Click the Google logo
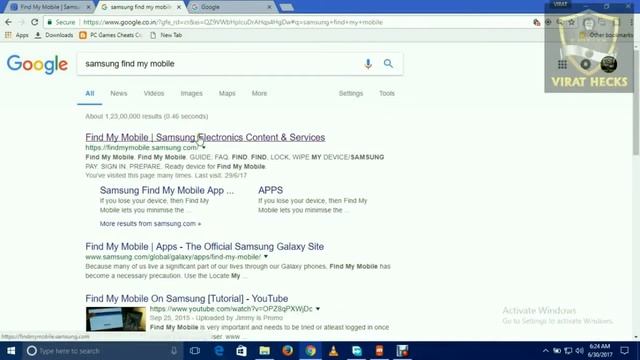Screen dimensions: 640x360 37,64
